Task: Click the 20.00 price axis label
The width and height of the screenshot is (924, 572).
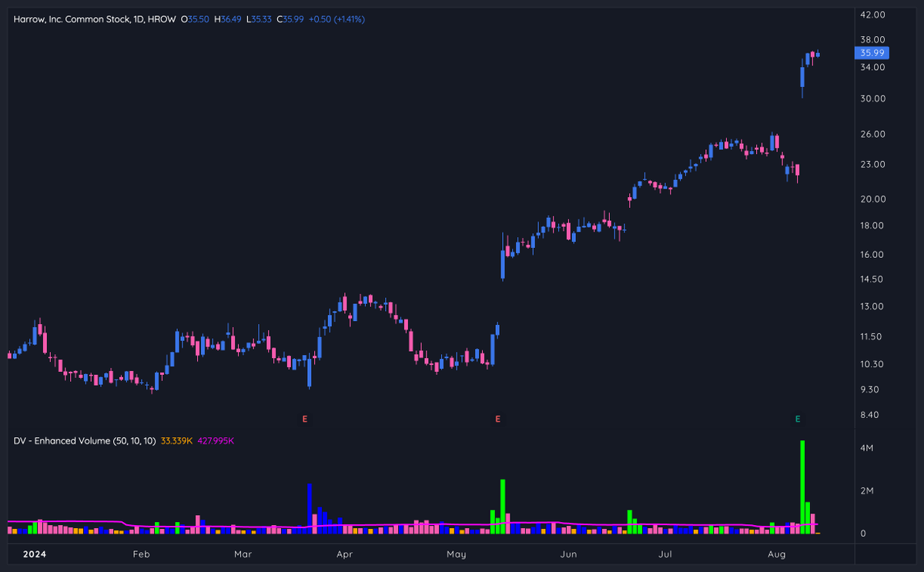Action: pyautogui.click(x=872, y=199)
